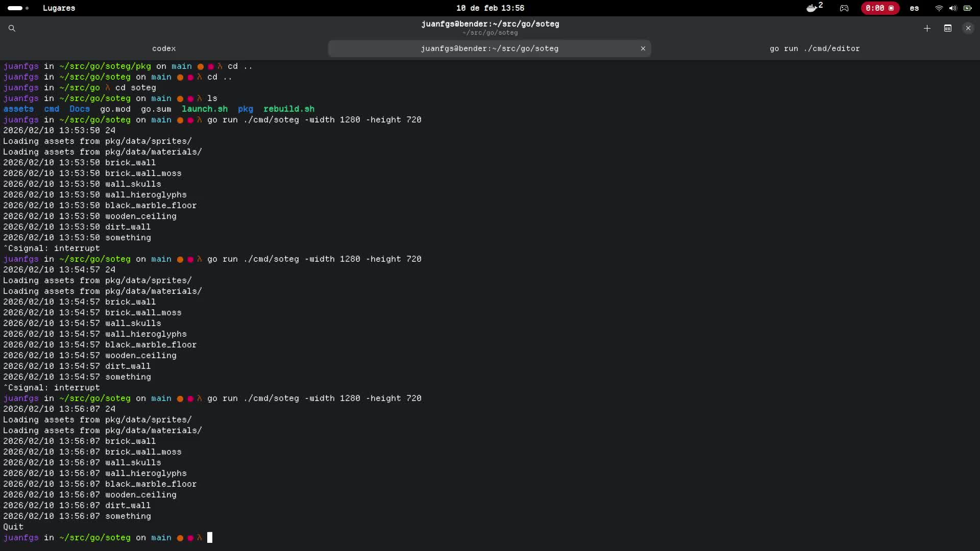
Task: Open the es keyboard layout menu
Action: point(914,8)
